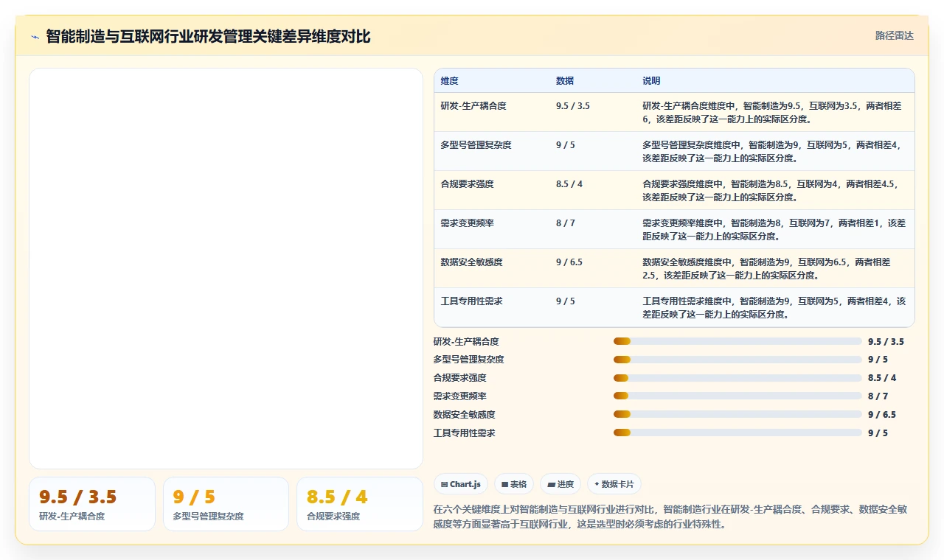Screen dimensions: 944x560
Task: Click the 维度 column header
Action: click(450, 80)
